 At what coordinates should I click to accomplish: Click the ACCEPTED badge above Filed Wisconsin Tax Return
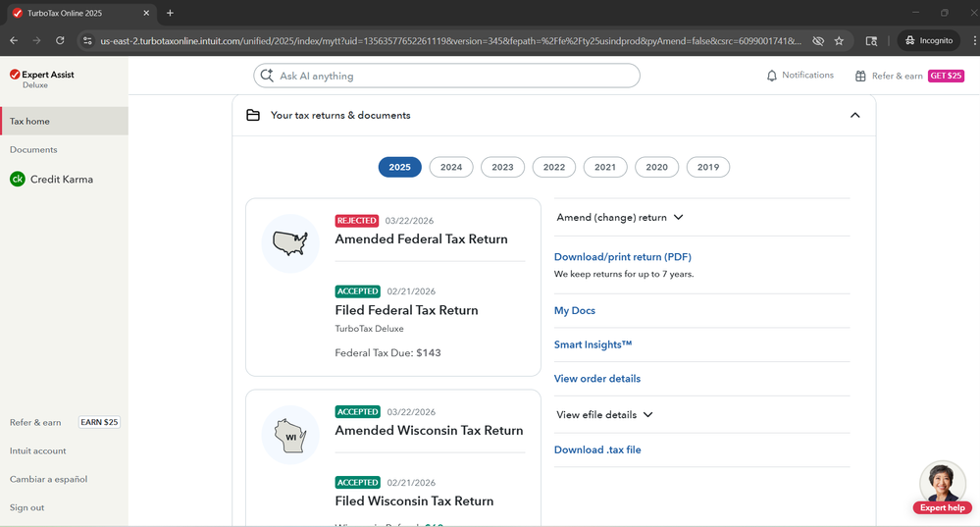[x=357, y=483]
